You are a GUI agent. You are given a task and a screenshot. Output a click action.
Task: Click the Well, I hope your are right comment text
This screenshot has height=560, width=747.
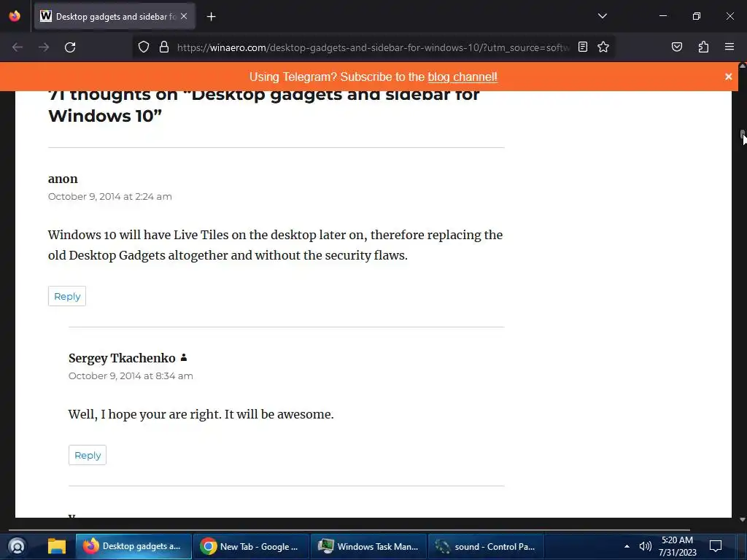coord(201,414)
